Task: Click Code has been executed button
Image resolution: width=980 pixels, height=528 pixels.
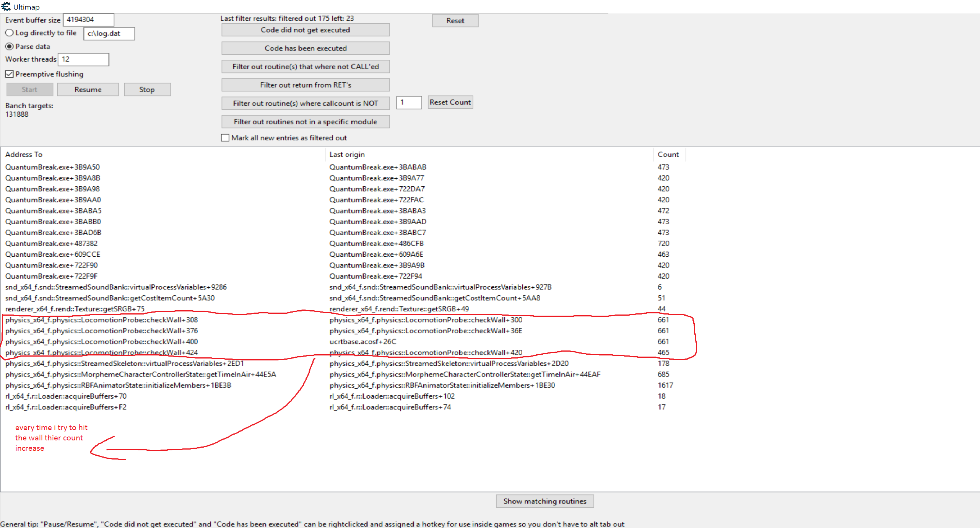Action: coord(305,48)
